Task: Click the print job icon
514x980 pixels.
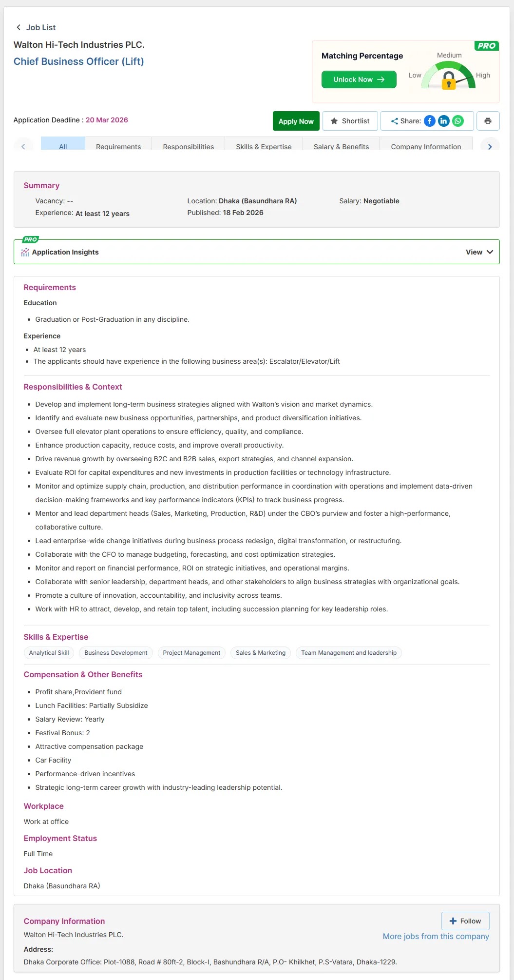Action: click(x=488, y=121)
